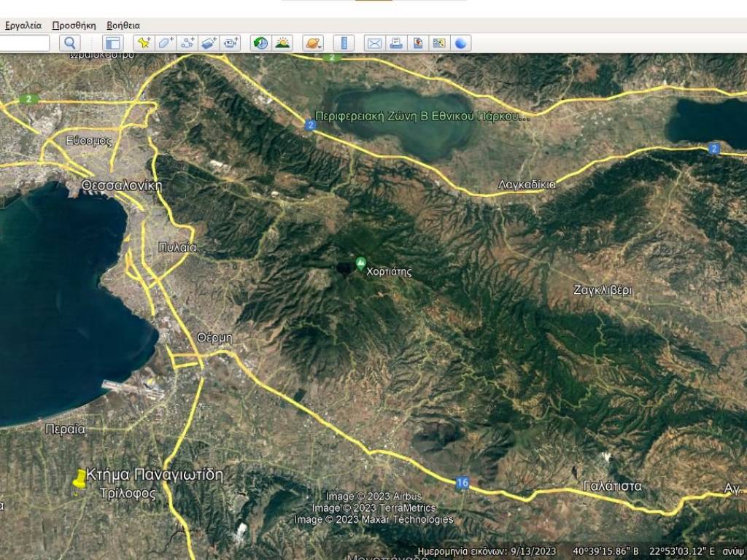The height and width of the screenshot is (560, 747).
Task: Select the add polygon tool
Action: click(166, 43)
